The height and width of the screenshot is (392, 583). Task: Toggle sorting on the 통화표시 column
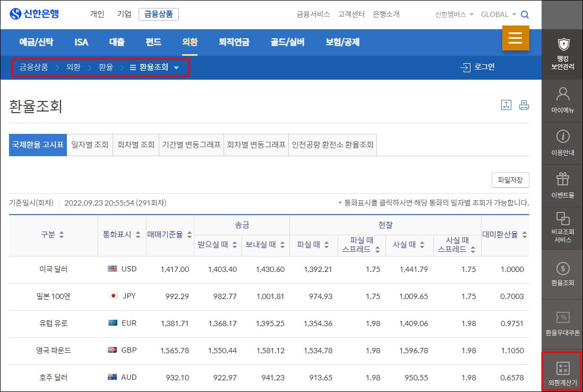(x=139, y=235)
